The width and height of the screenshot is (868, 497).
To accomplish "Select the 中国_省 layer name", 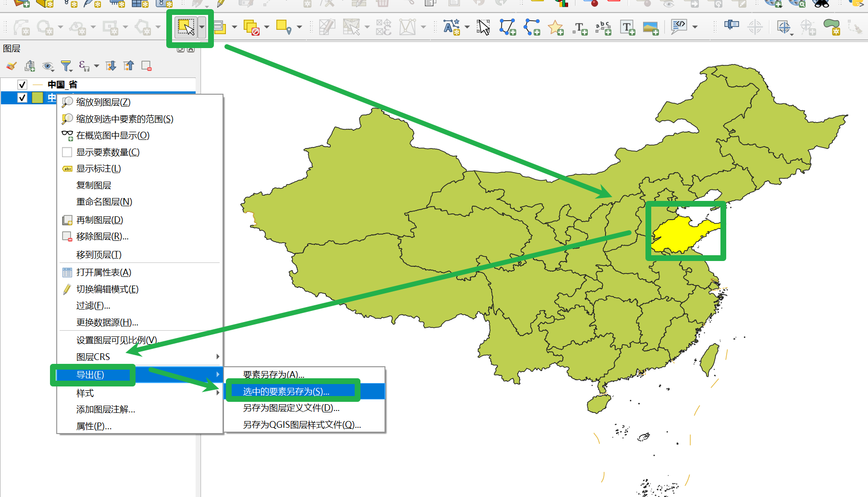I will click(62, 85).
